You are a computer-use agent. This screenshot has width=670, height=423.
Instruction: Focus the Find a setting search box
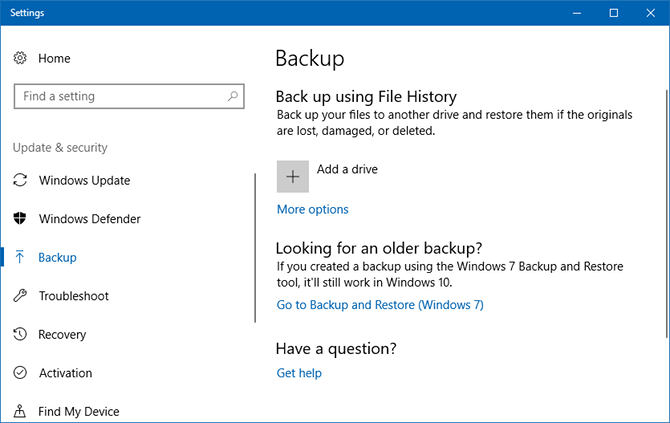pyautogui.click(x=120, y=96)
